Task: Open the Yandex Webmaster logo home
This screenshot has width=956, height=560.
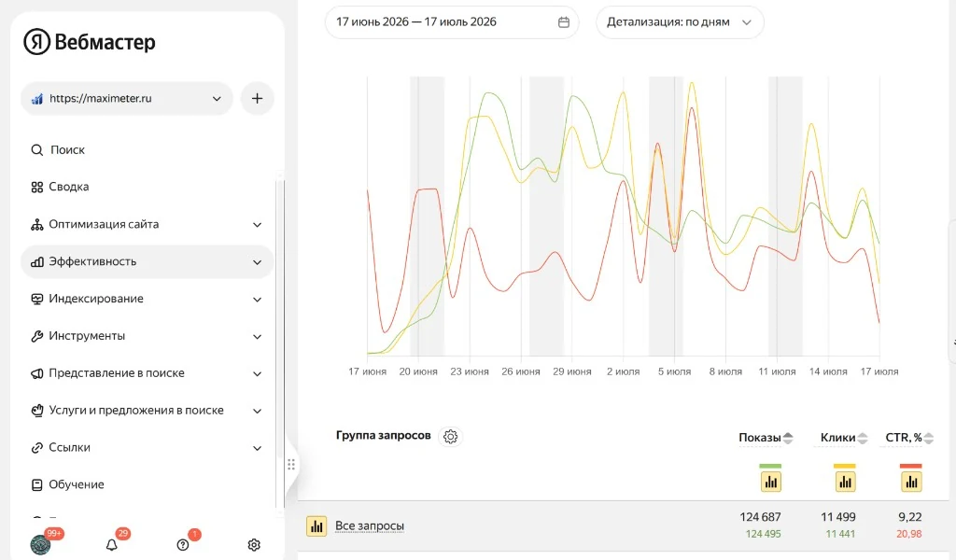Action: (90, 42)
